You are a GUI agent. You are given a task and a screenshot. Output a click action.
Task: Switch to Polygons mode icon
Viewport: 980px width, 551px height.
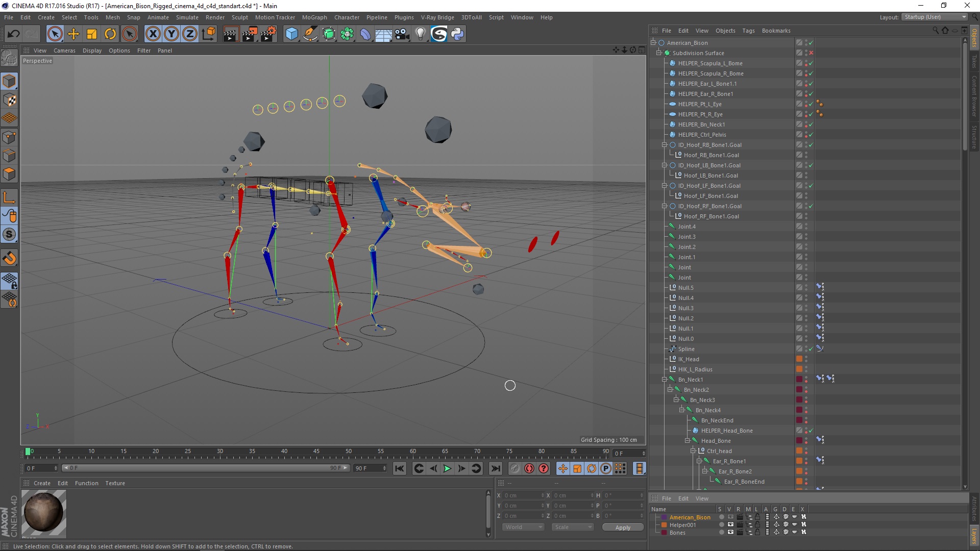click(9, 174)
